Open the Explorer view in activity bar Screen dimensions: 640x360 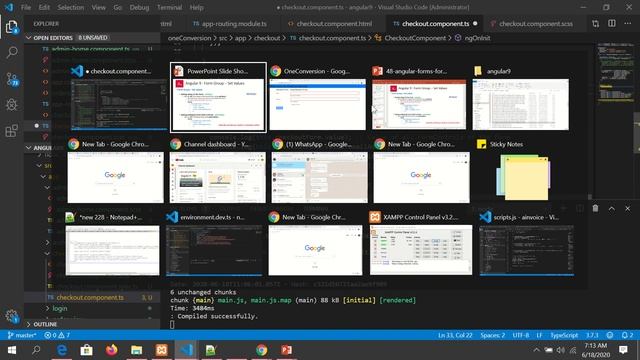click(x=11, y=27)
